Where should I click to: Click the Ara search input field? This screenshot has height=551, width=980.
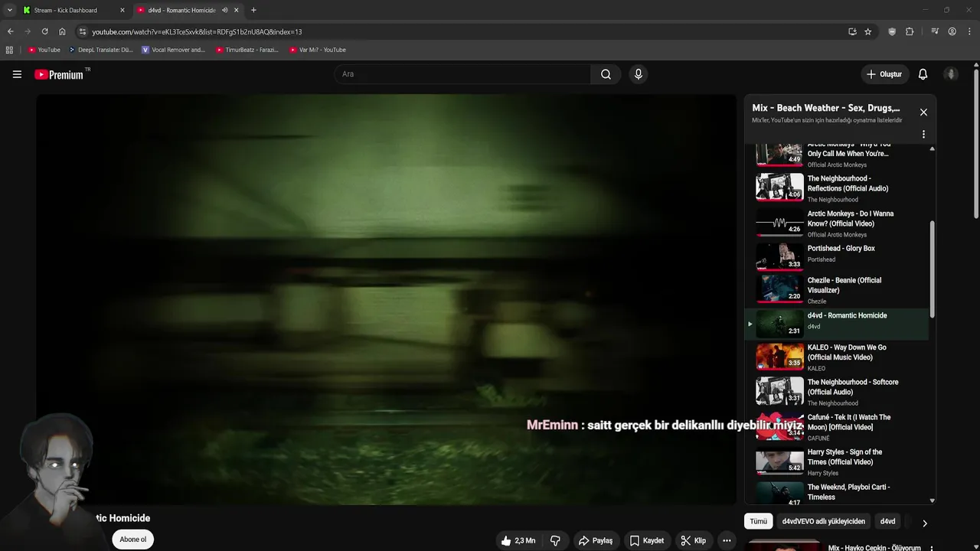tap(462, 74)
